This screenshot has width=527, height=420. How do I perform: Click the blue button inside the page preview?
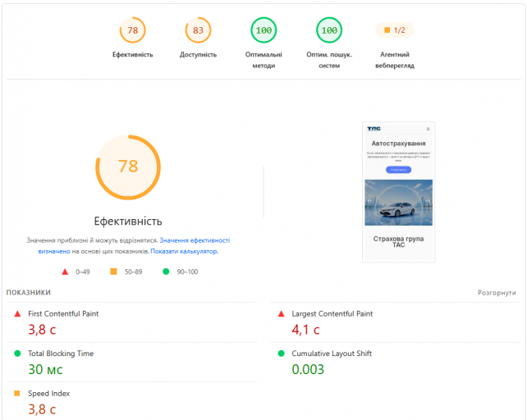398,170
